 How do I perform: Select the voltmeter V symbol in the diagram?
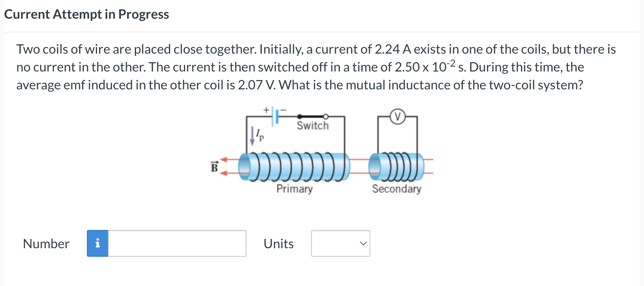[x=397, y=117]
